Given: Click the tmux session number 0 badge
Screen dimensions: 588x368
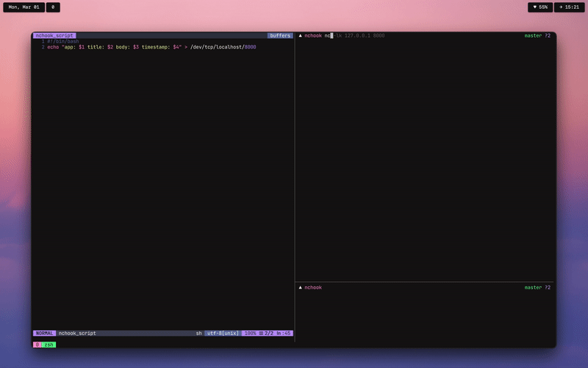Looking at the screenshot, I should click(37, 344).
